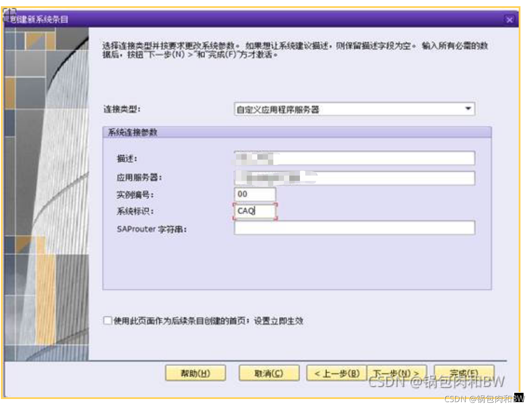
Task: Click the SAProuter 字符串 label
Action: (x=152, y=229)
